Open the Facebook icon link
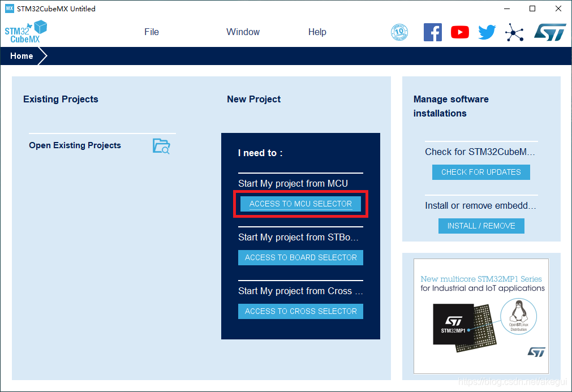Image resolution: width=572 pixels, height=392 pixels. coord(433,32)
